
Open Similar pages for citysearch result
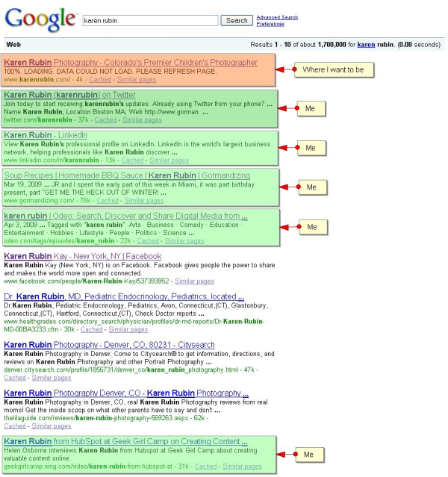[x=52, y=378]
